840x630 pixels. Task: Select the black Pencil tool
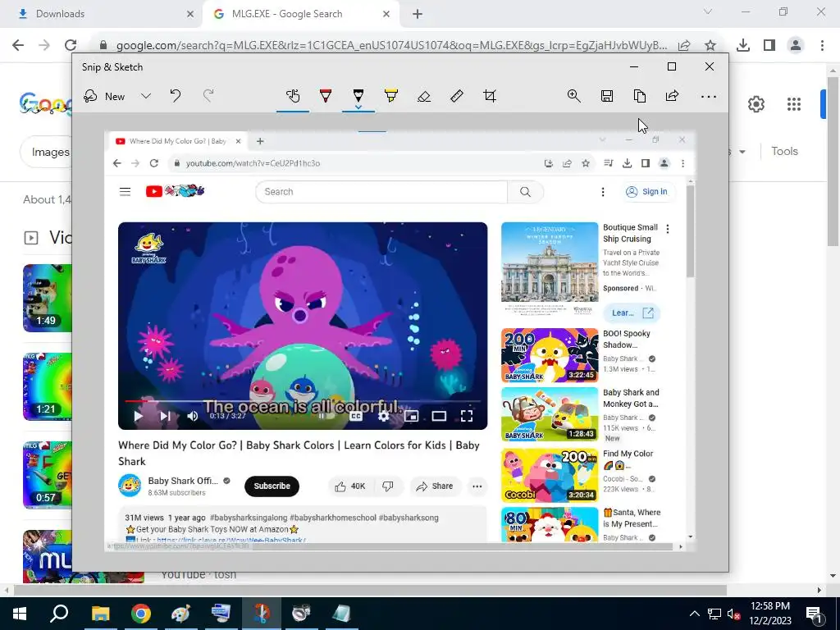358,95
